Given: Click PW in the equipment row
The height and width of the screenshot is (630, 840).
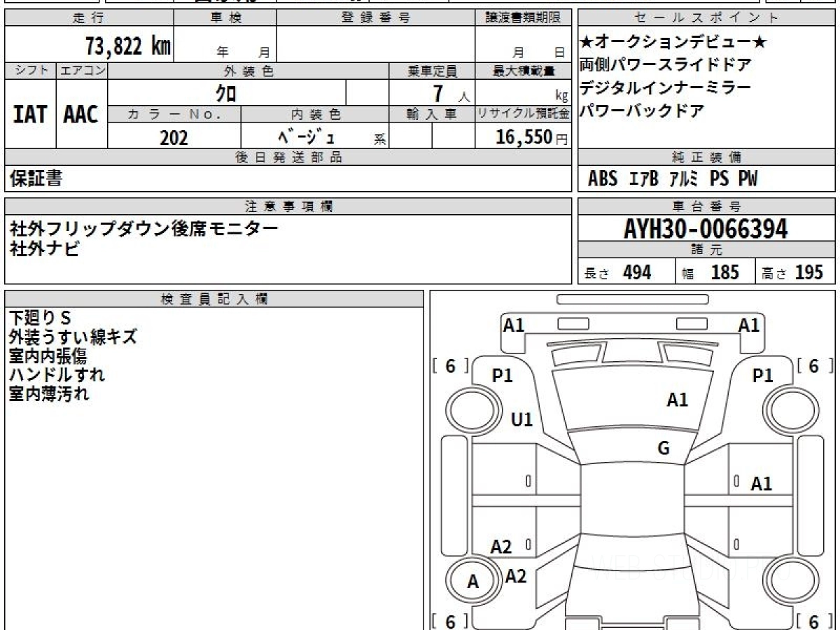Looking at the screenshot, I should pos(748,179).
